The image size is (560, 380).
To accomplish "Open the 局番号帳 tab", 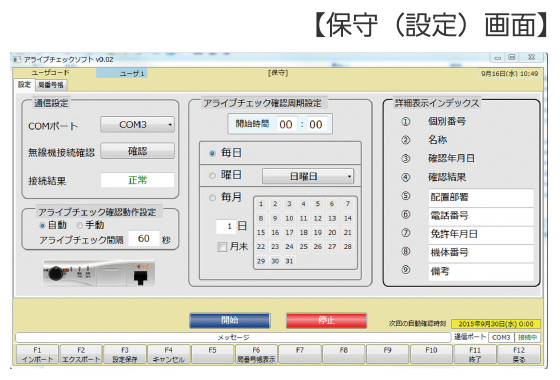I will (51, 85).
